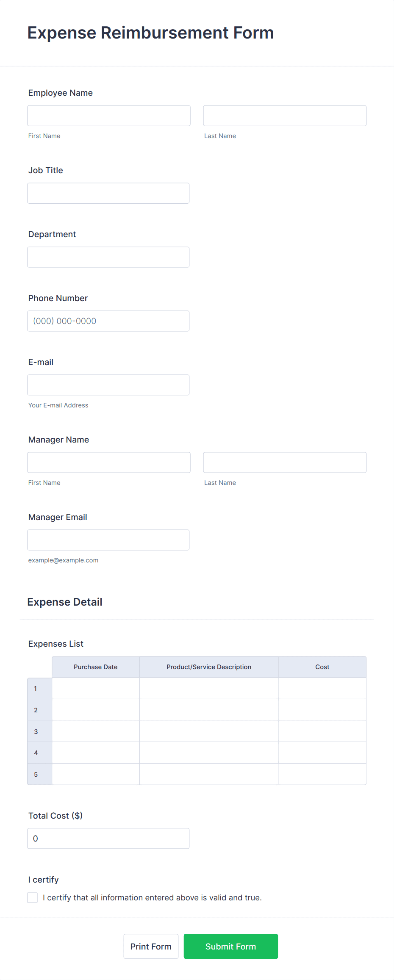Image resolution: width=394 pixels, height=980 pixels.
Task: Click the Purchase Date cell in row 1
Action: click(x=95, y=688)
